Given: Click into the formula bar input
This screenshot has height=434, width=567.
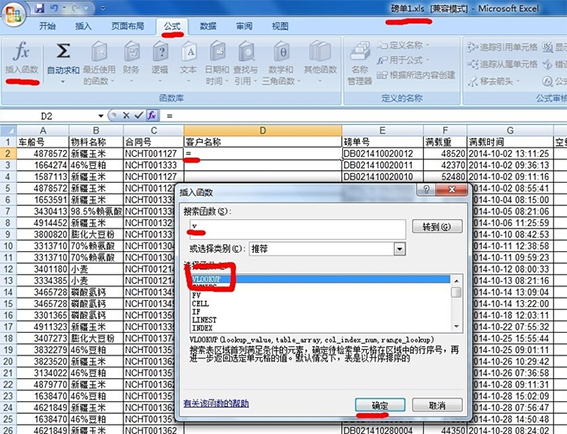Looking at the screenshot, I should (x=363, y=116).
